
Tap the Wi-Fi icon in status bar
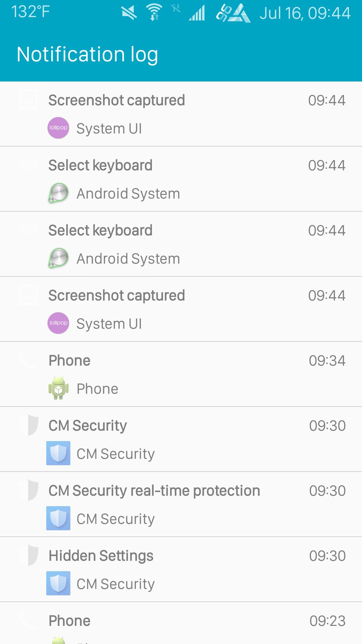[155, 12]
